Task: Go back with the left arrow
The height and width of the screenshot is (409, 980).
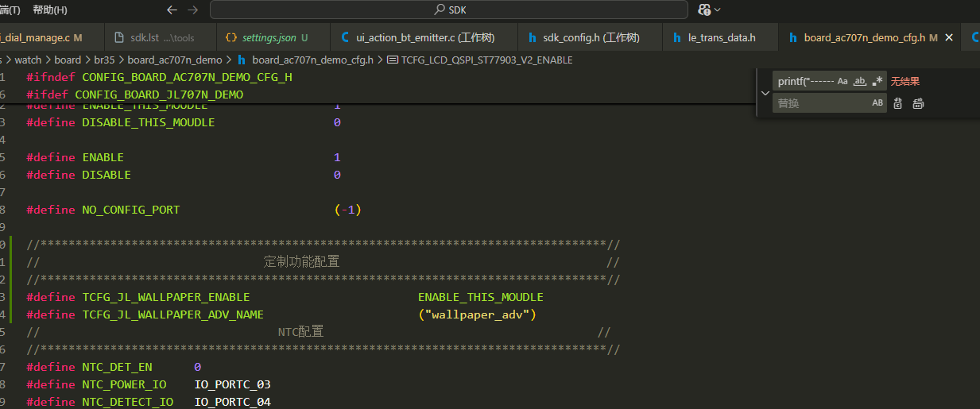Action: tap(172, 10)
